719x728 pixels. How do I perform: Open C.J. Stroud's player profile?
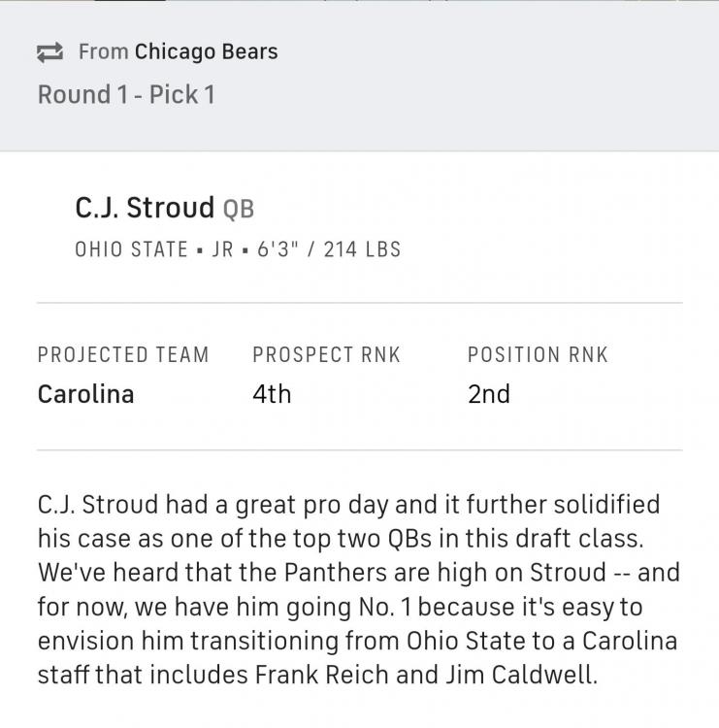pyautogui.click(x=145, y=208)
